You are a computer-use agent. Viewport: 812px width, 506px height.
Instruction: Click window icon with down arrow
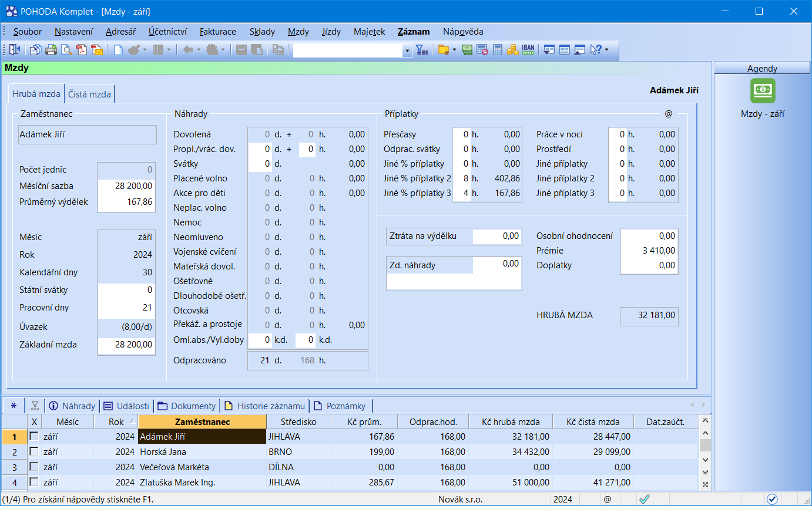point(549,50)
